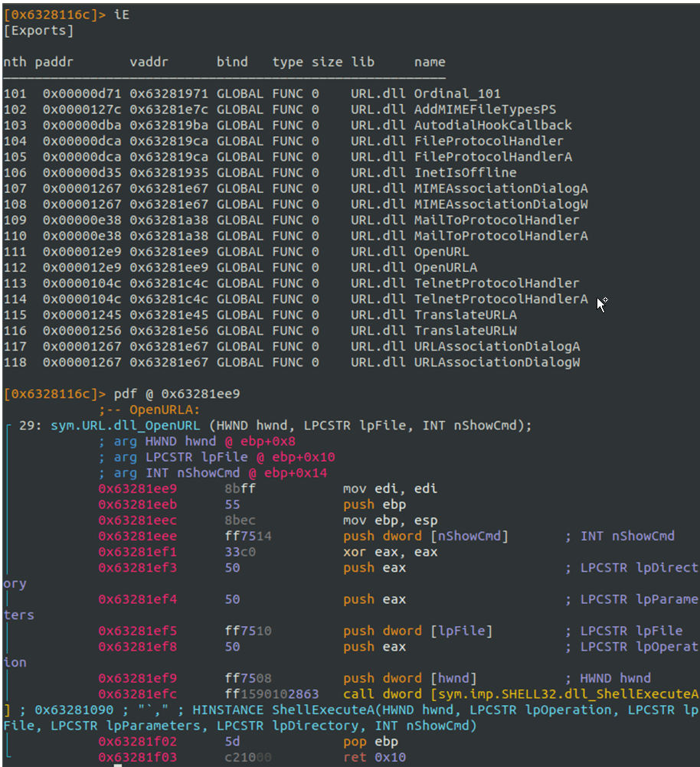700x767 pixels.
Task: Click the 'paddr' column header
Action: [x=54, y=62]
